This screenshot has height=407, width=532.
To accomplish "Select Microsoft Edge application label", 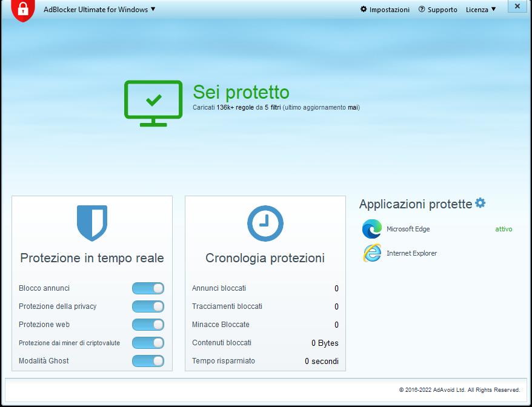I will 408,230.
